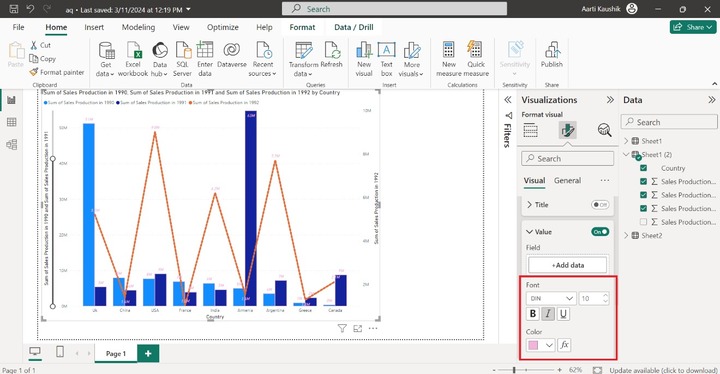Screen dimensions: 720x374
Task: Insert a New visual
Action: click(364, 59)
